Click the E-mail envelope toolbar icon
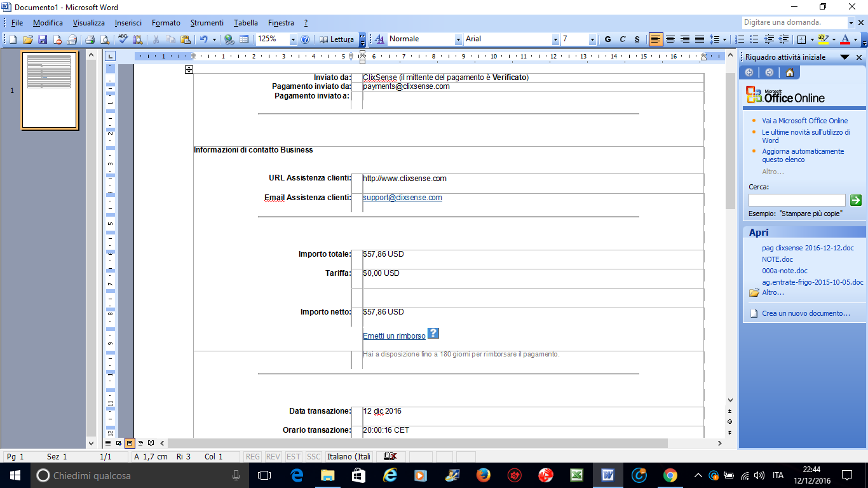The height and width of the screenshot is (488, 868). coord(72,39)
